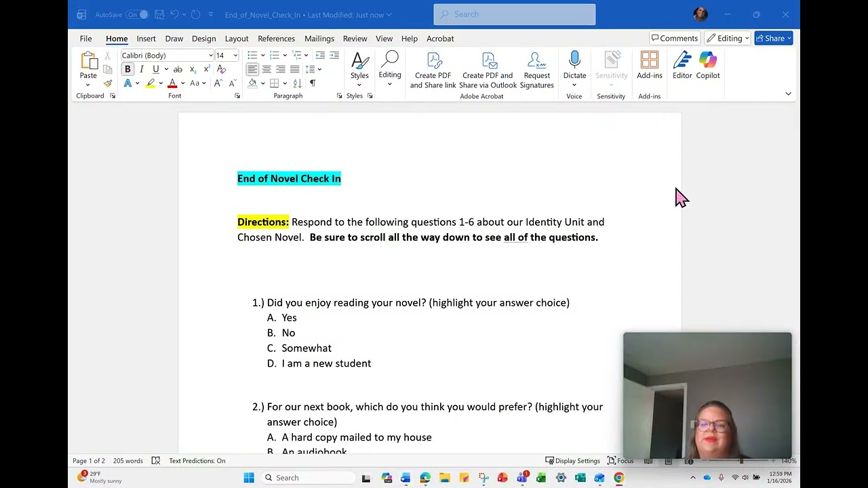
Task: Center align the paragraph
Action: pyautogui.click(x=267, y=69)
